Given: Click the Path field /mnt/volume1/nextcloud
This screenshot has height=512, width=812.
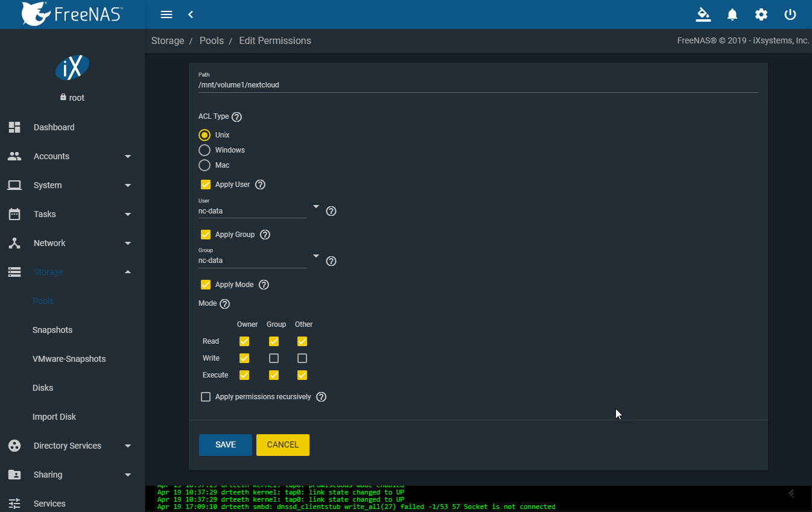Looking at the screenshot, I should 478,85.
